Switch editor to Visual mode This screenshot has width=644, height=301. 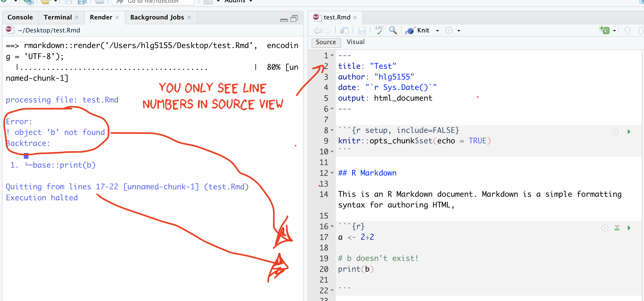coord(356,42)
